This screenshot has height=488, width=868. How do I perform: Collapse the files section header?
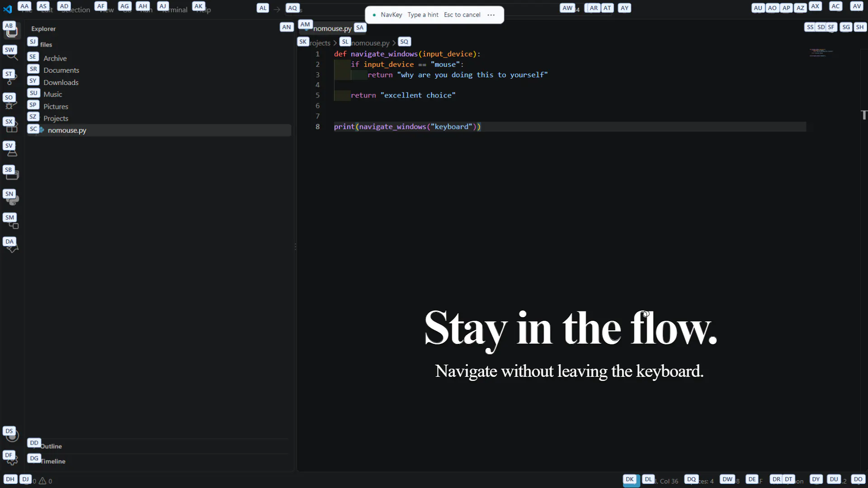158,44
